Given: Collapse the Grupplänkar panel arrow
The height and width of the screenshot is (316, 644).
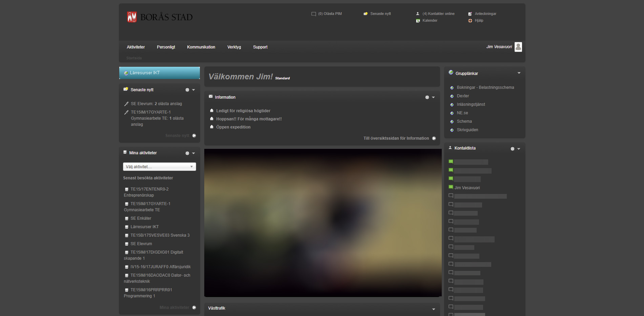Looking at the screenshot, I should tap(519, 73).
